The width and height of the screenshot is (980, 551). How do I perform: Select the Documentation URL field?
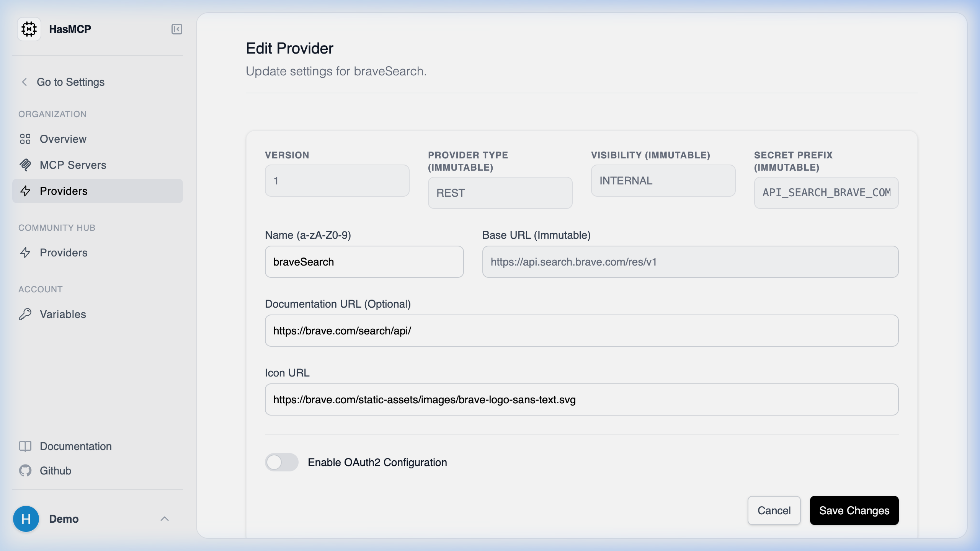[581, 330]
